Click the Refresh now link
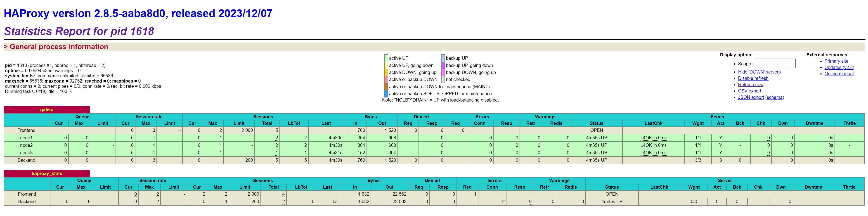This screenshot has height=216, width=868. coord(750,85)
